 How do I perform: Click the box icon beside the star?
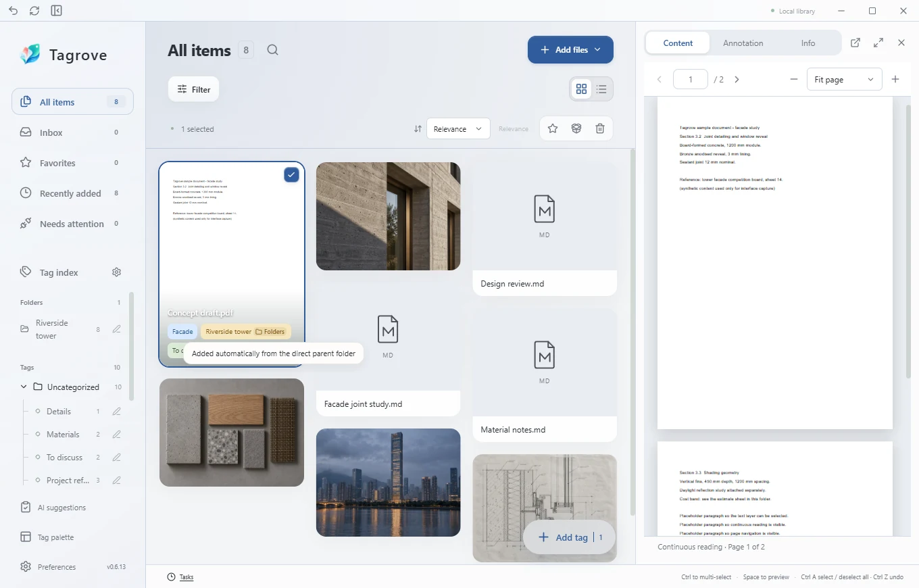(576, 128)
